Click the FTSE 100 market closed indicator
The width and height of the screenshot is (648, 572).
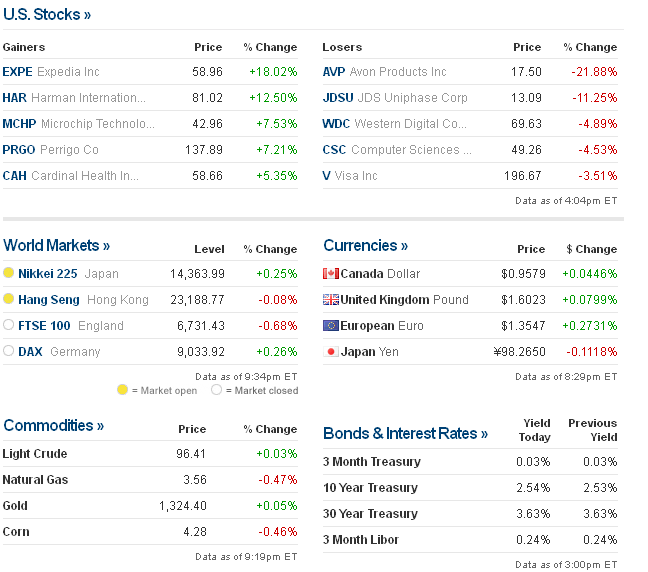pos(8,325)
